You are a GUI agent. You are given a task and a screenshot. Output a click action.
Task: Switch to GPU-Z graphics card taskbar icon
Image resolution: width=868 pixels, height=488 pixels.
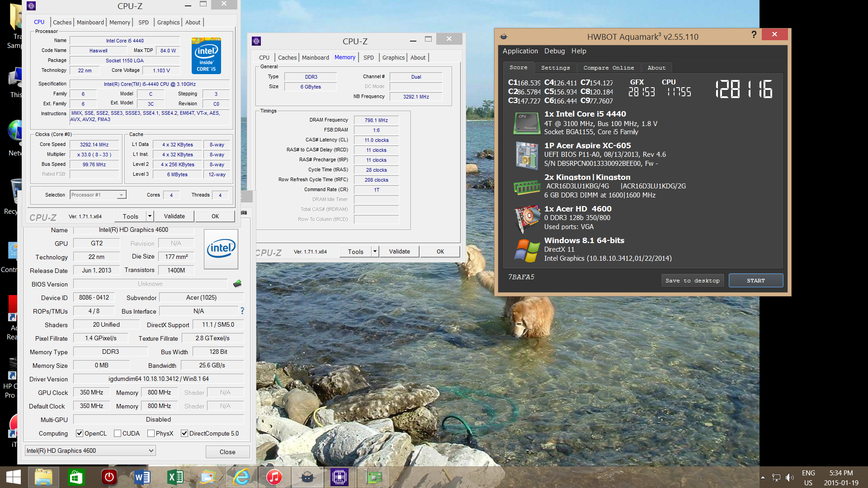(x=373, y=477)
